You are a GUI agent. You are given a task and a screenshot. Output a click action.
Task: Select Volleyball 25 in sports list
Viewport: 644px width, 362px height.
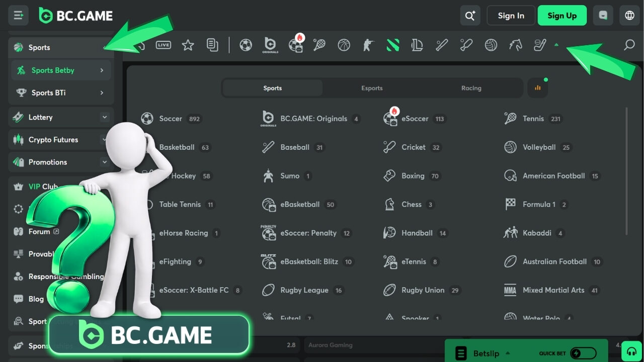[538, 147]
